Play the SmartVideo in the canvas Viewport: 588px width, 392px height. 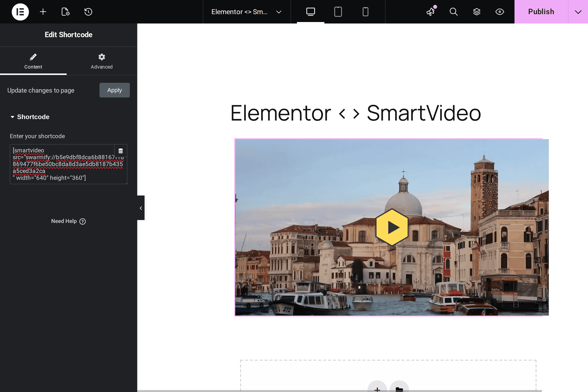click(392, 227)
